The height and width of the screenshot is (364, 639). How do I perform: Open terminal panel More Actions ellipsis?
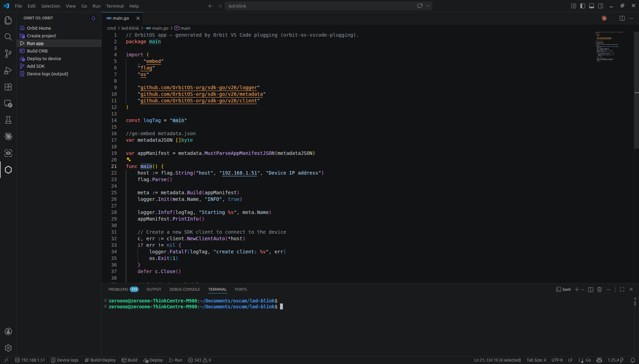609,289
